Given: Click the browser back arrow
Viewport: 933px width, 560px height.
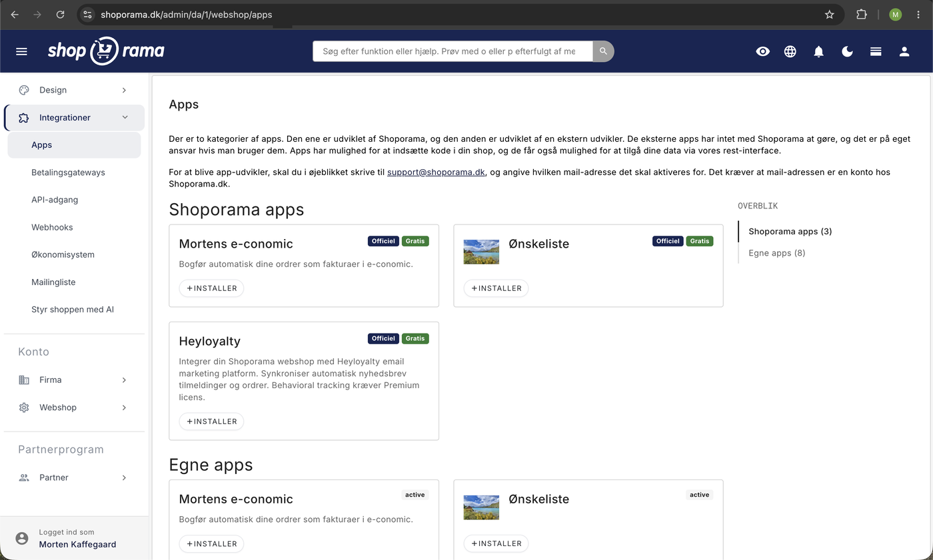Looking at the screenshot, I should (15, 14).
